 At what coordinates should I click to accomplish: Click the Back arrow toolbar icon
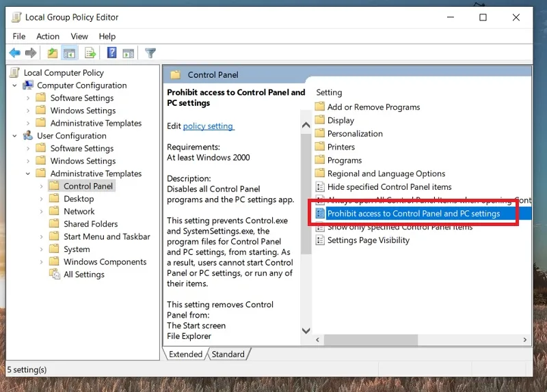coord(14,53)
